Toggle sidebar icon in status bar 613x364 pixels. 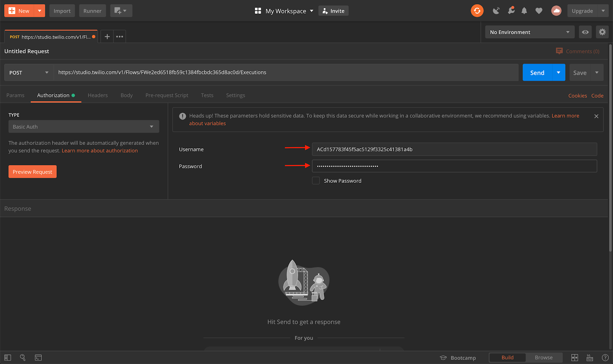tap(8, 357)
